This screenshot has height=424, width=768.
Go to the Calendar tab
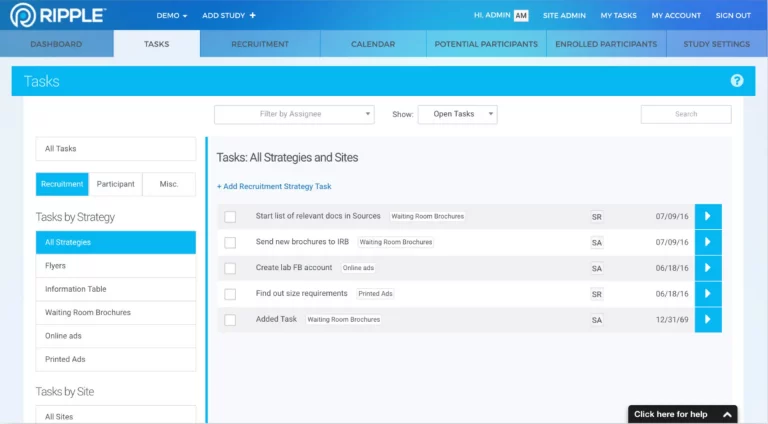coord(373,44)
